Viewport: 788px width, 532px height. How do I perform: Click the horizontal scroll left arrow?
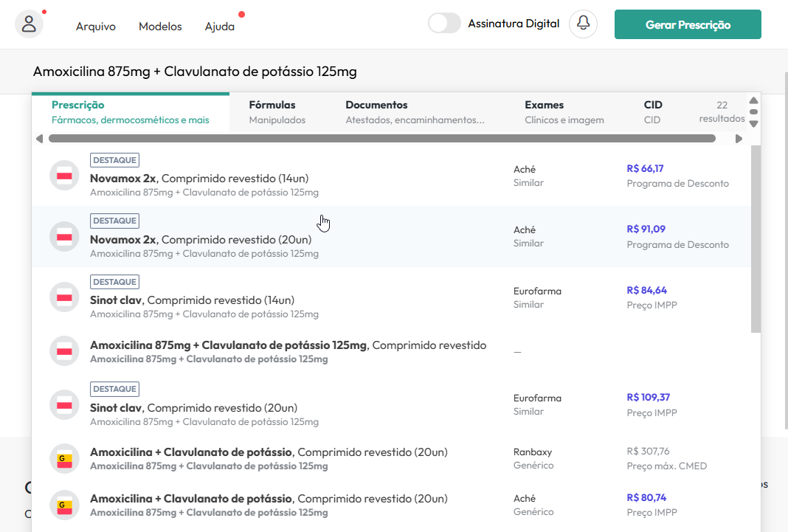tap(40, 139)
